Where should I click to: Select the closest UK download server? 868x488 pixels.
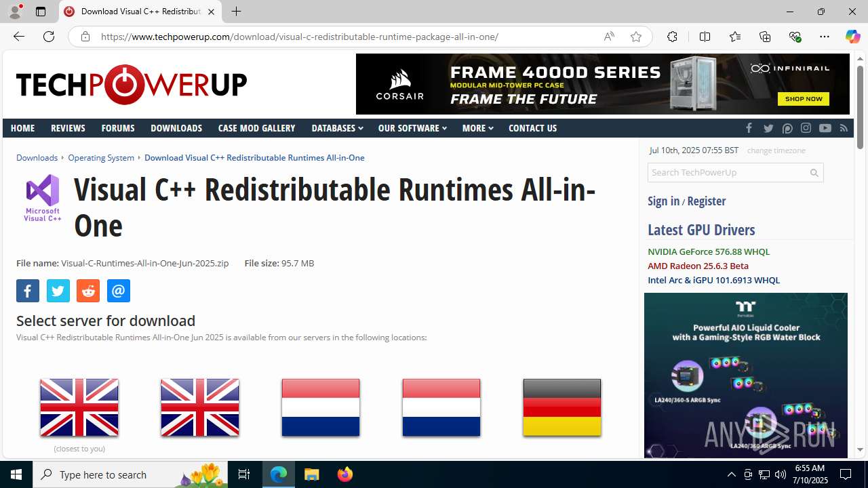tap(79, 407)
